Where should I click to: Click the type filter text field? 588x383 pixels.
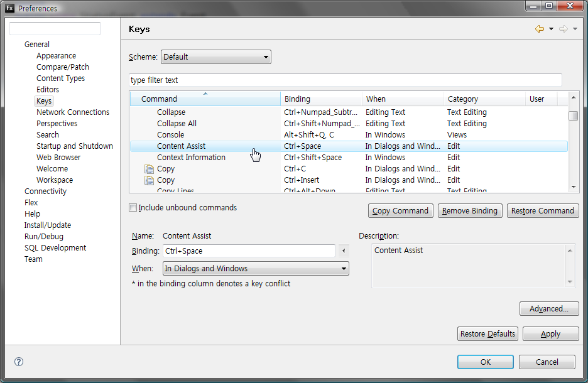(346, 80)
